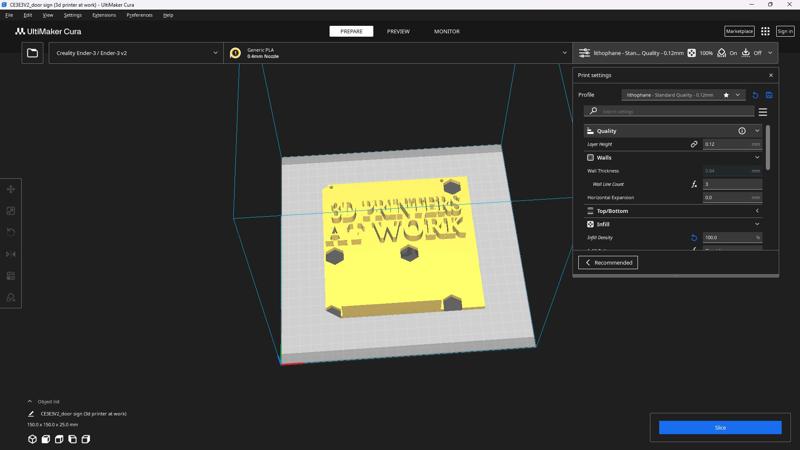Image resolution: width=800 pixels, height=450 pixels.
Task: Click the extruder 1 material icon
Action: coord(235,53)
